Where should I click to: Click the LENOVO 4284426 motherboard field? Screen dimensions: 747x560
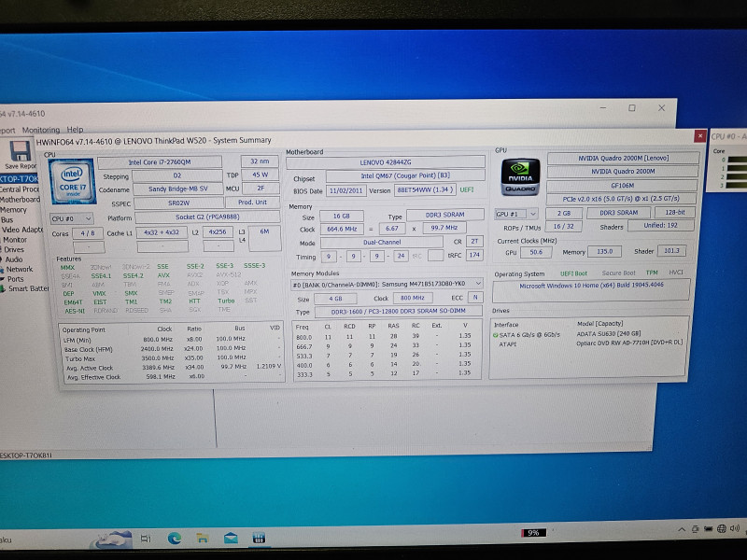[386, 162]
